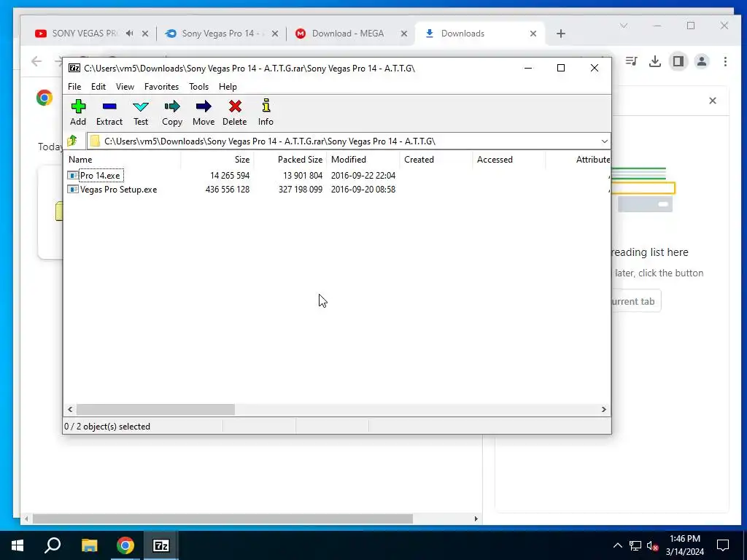Screen dimensions: 747x560
Task: Sort by Attributes column header
Action: [578, 160]
